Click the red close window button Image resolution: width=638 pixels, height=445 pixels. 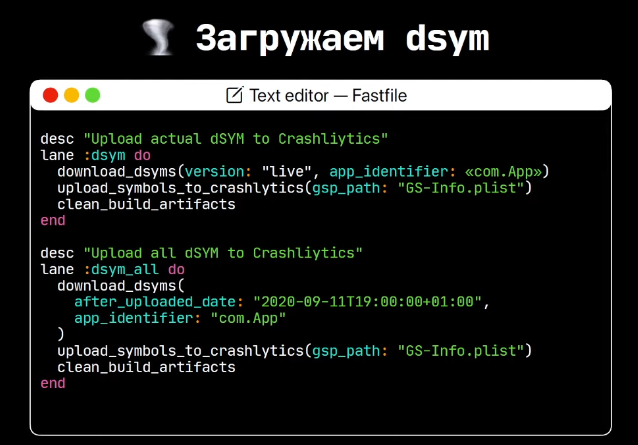tap(50, 95)
